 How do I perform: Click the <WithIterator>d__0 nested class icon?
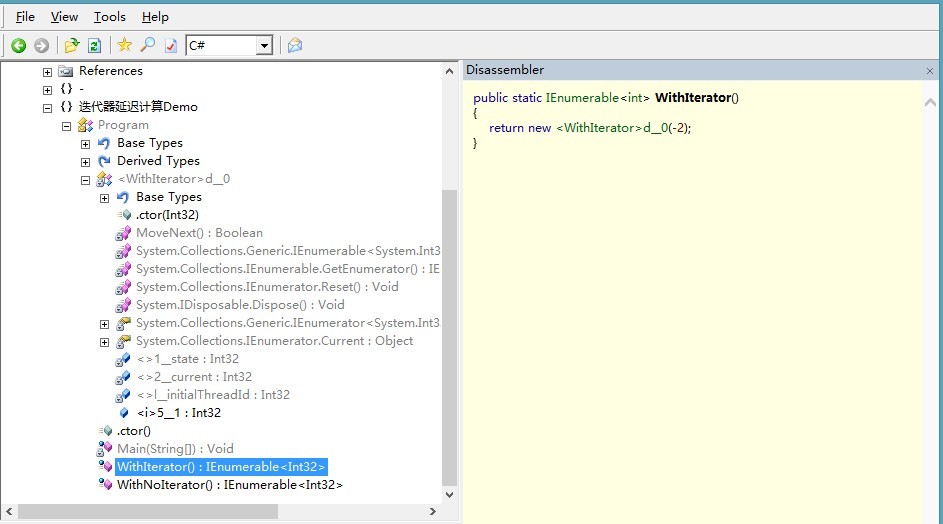coord(104,179)
